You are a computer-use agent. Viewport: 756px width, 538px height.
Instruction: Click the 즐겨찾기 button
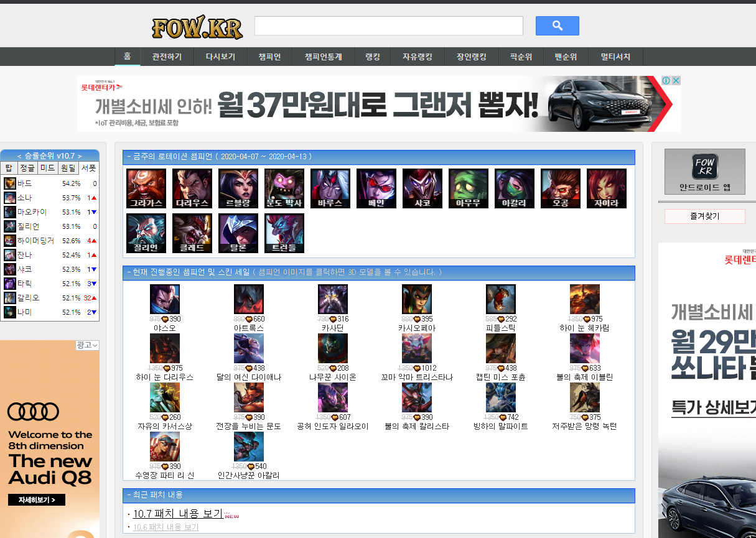pos(704,216)
